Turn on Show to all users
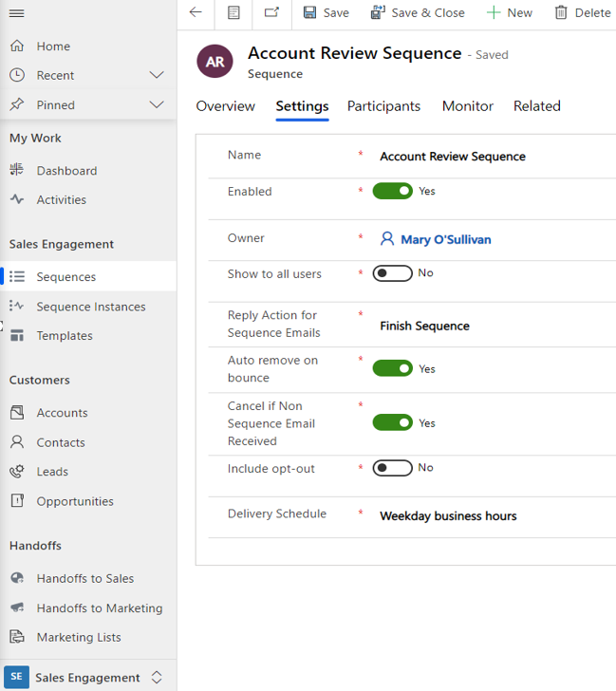 coord(393,273)
